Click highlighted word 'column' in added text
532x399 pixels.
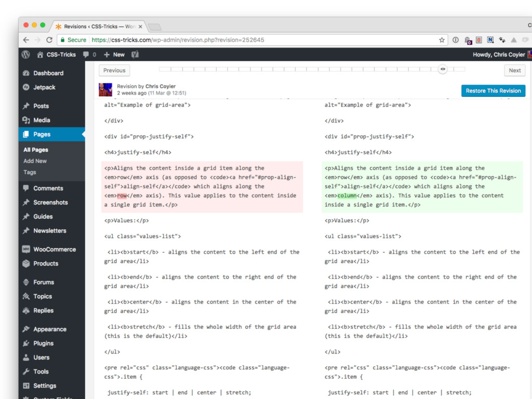point(347,196)
